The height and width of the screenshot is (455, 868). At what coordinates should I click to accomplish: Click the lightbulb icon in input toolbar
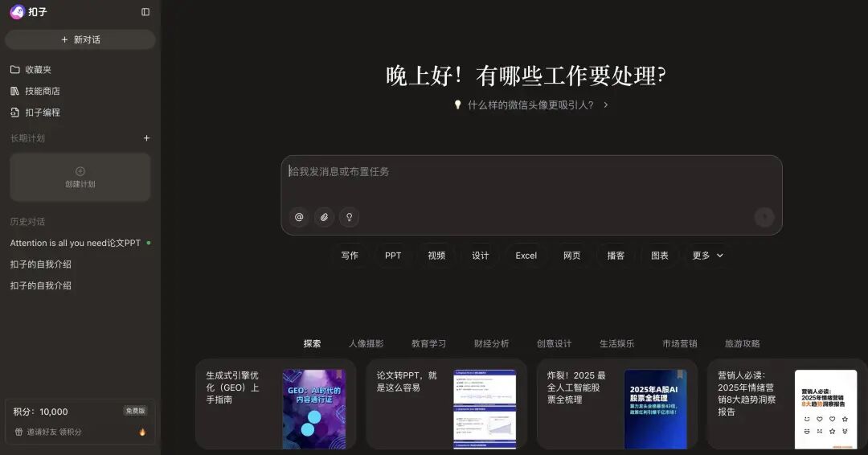[350, 217]
